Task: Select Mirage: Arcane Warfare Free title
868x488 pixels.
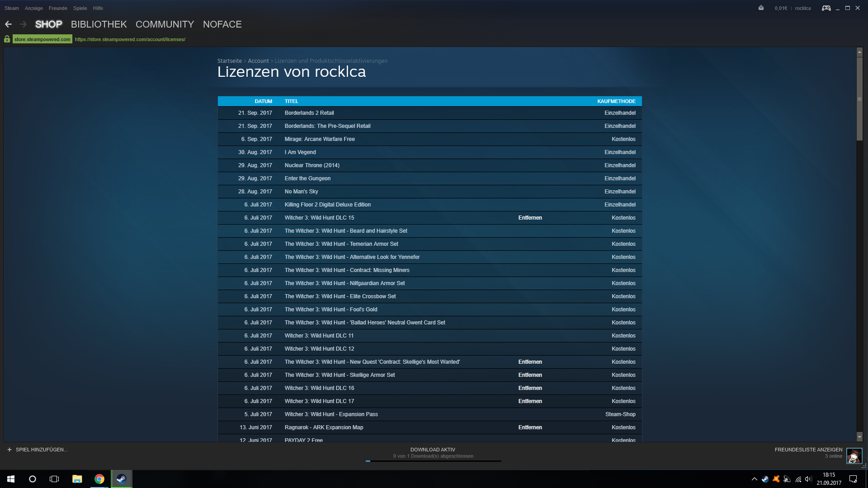Action: click(x=320, y=139)
